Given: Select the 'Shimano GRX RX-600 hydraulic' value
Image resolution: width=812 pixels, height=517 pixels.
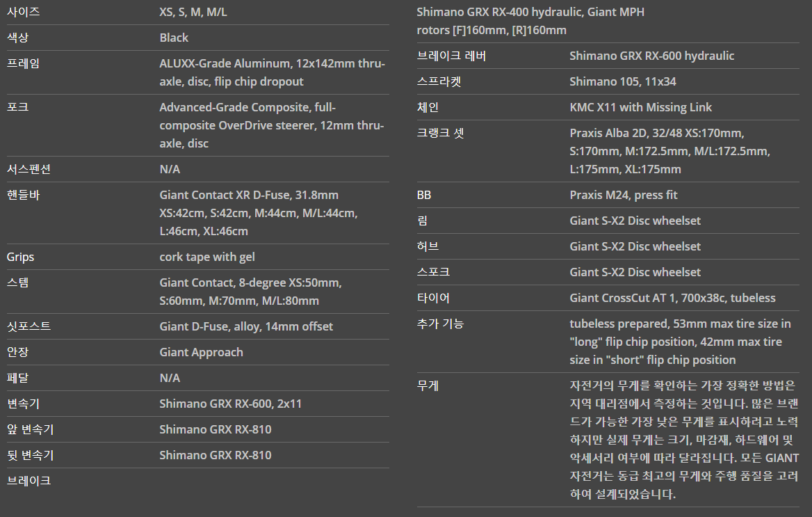Looking at the screenshot, I should 652,56.
